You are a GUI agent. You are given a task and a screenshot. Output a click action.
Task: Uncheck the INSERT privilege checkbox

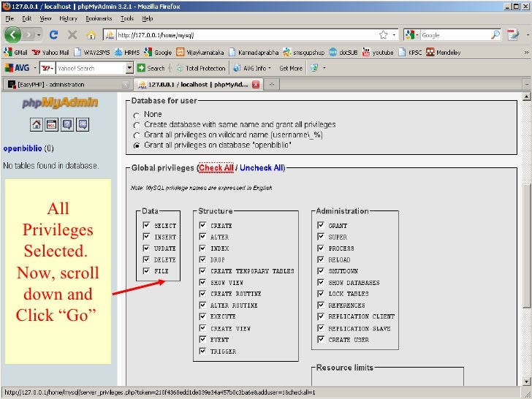click(146, 237)
